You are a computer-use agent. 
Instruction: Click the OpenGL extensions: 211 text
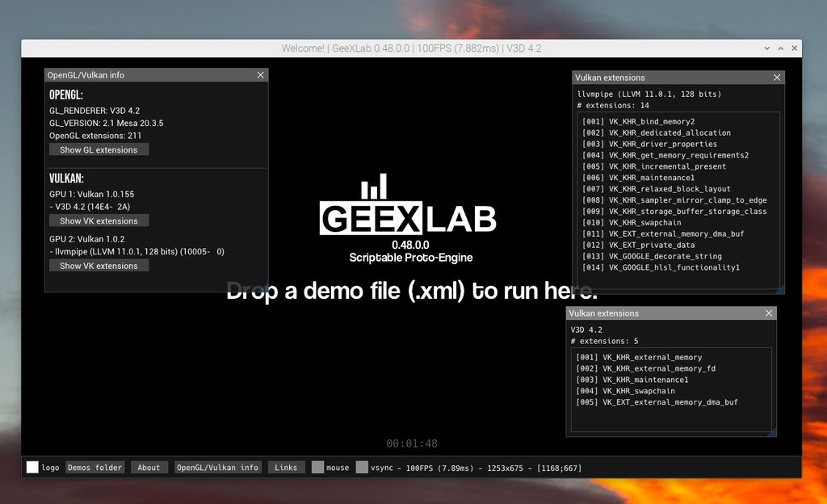pyautogui.click(x=95, y=136)
